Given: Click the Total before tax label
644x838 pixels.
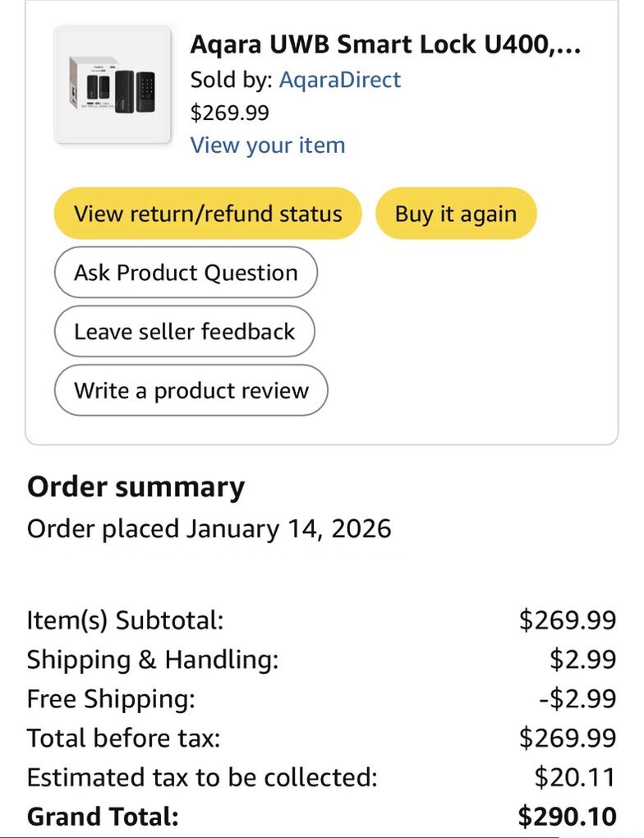Looking at the screenshot, I should tap(123, 738).
